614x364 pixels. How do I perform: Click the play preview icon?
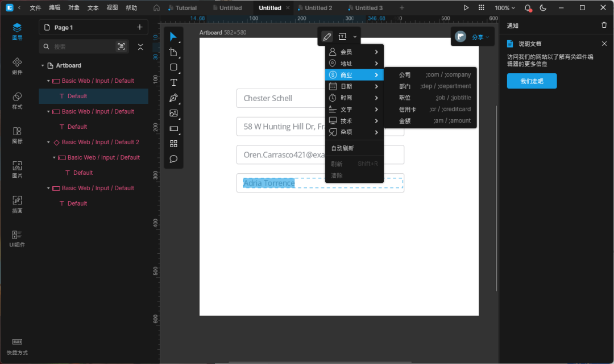pos(466,8)
